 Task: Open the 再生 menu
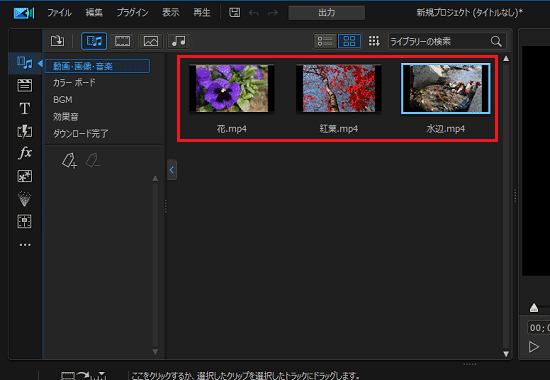[202, 13]
